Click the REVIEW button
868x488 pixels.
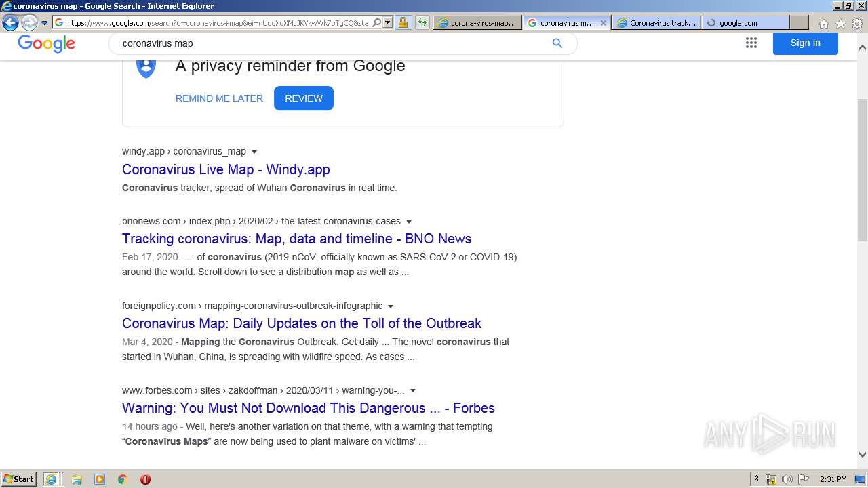(x=304, y=98)
